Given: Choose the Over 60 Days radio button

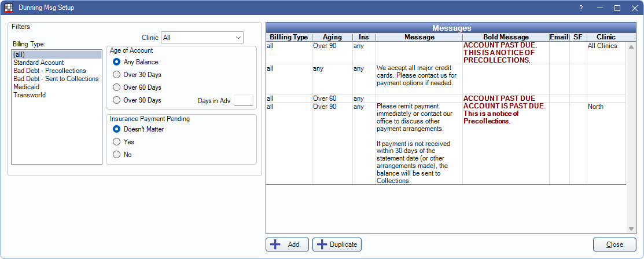Looking at the screenshot, I should pyautogui.click(x=117, y=87).
